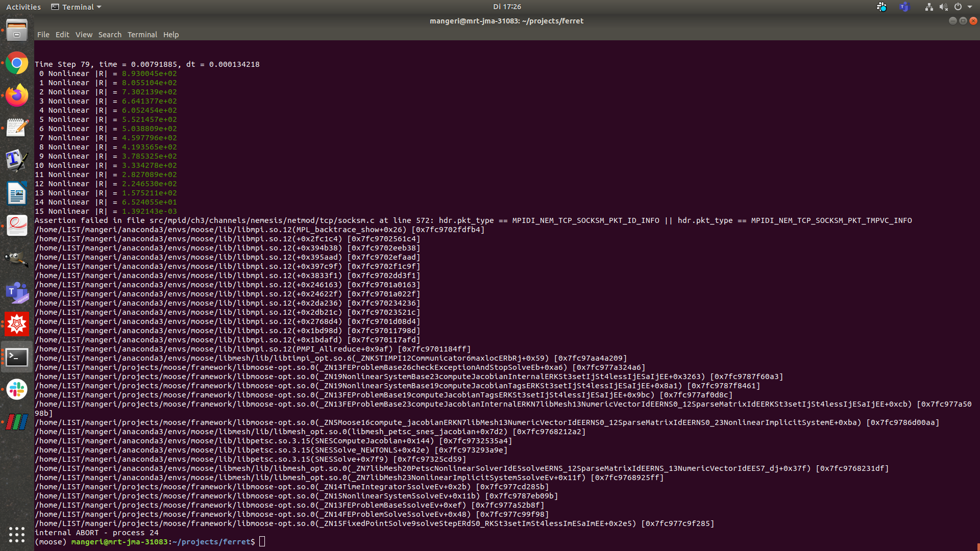Click the wired network icon in system tray

coord(929,7)
